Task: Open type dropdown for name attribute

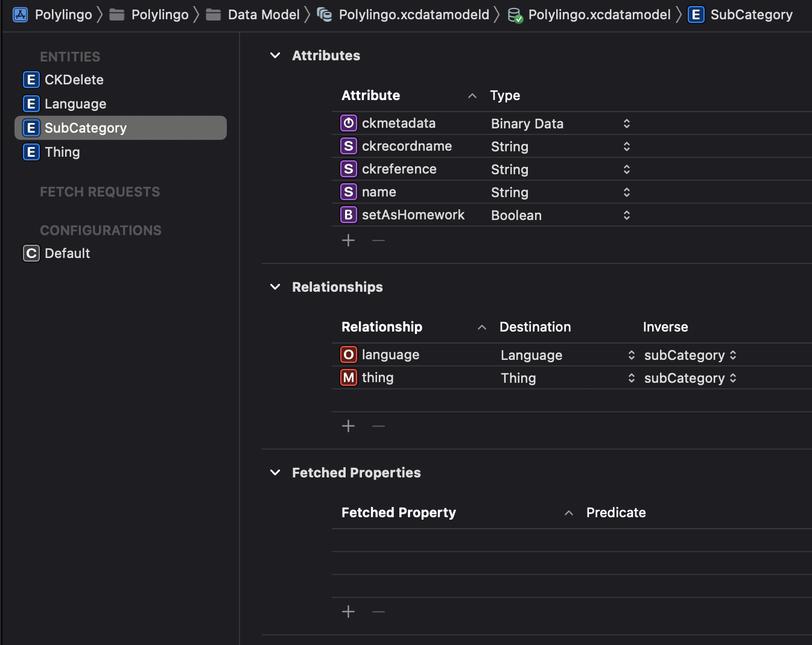Action: [627, 192]
